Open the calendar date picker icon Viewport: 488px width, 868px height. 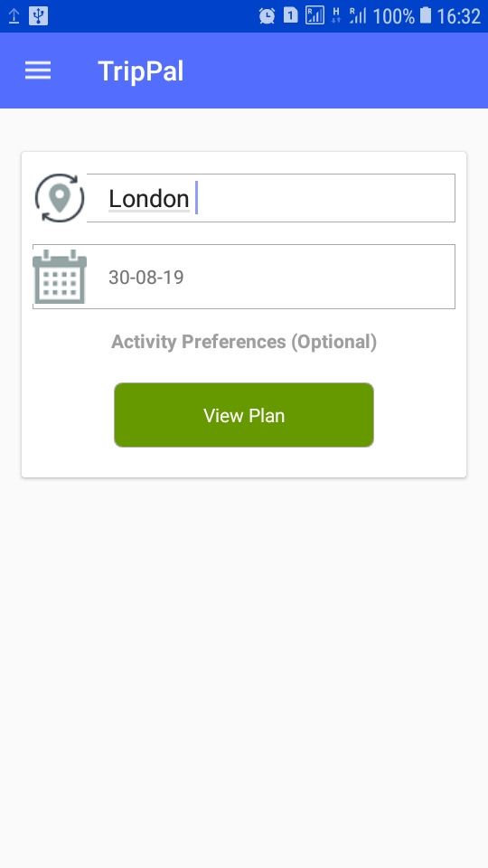[x=60, y=277]
